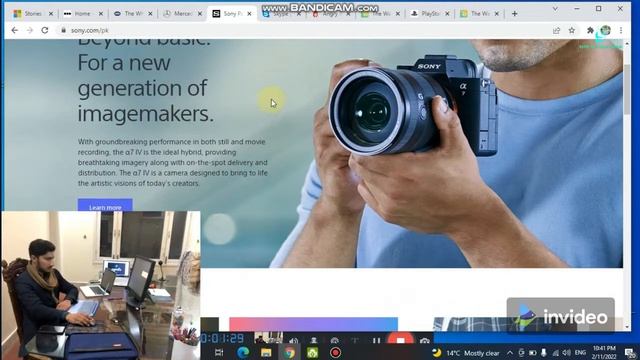This screenshot has height=360, width=640.
Task: Click the α7 IV description paragraph
Action: click(x=173, y=162)
